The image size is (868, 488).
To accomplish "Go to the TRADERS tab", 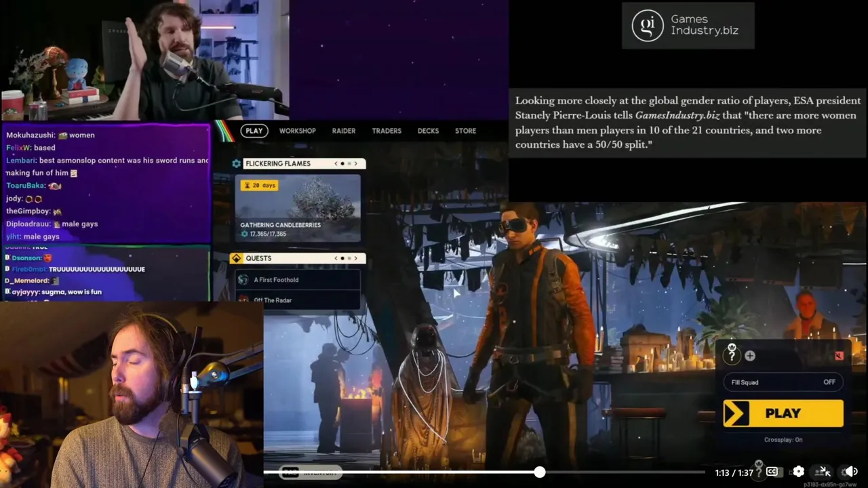I will click(387, 131).
